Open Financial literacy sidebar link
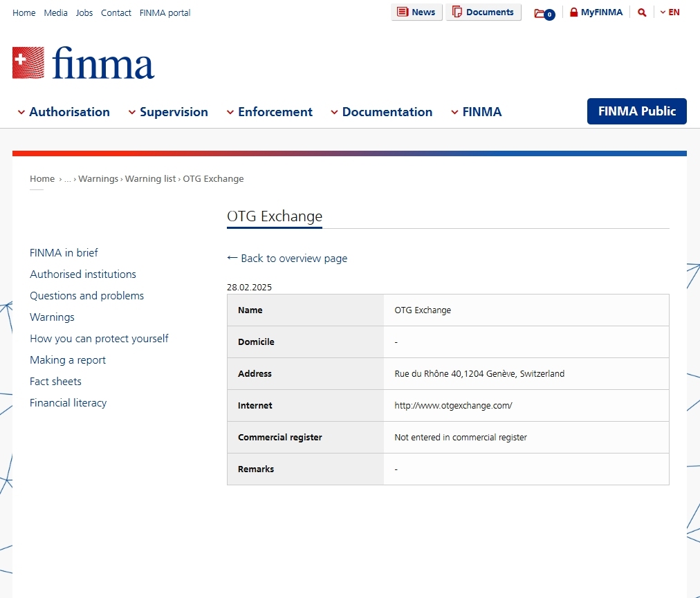 click(68, 403)
